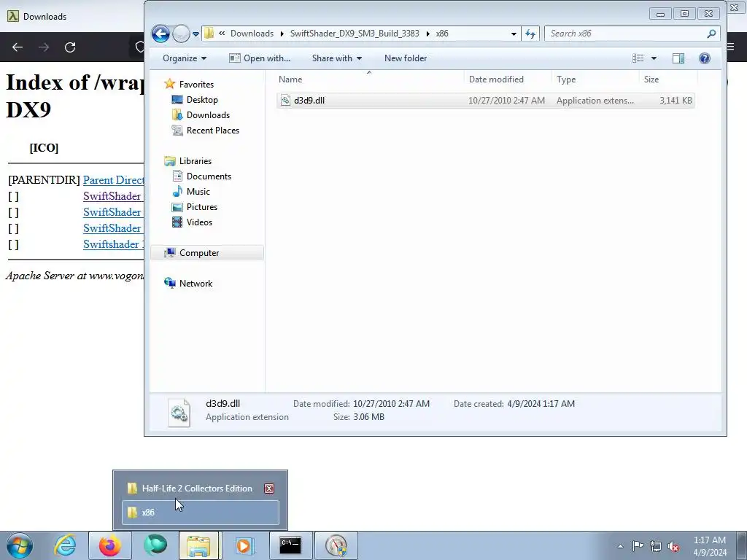747x560 pixels.
Task: Switch to Command Prompt in the taskbar
Action: (x=290, y=545)
